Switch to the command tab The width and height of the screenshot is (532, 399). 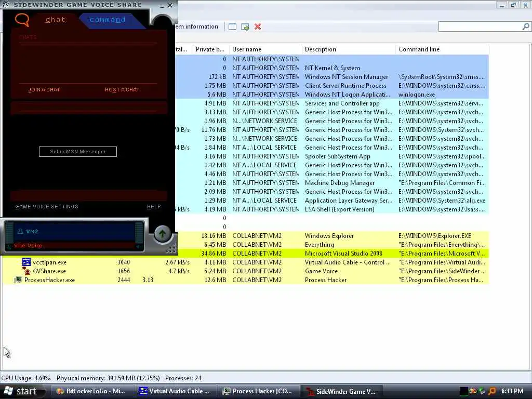coord(108,20)
